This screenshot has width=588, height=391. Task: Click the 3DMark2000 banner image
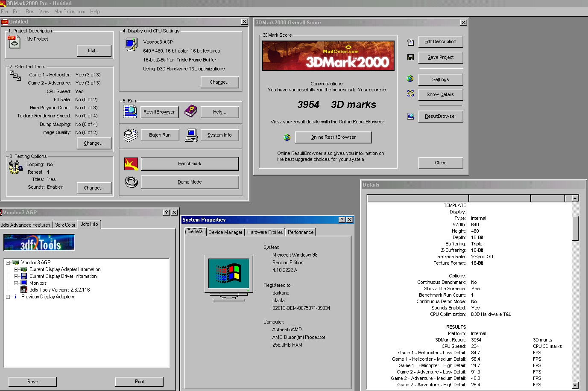tap(328, 56)
